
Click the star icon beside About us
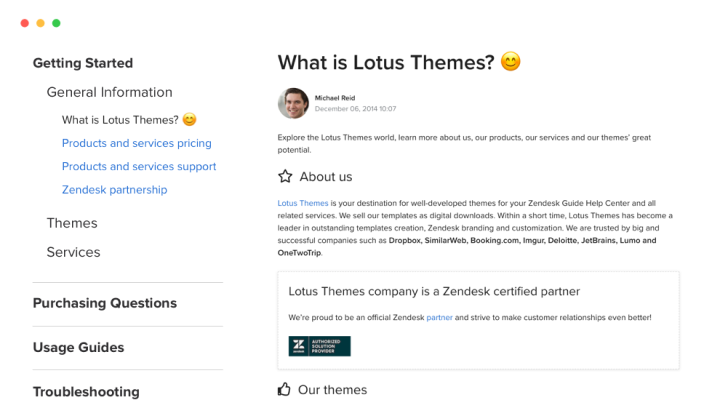pyautogui.click(x=285, y=177)
